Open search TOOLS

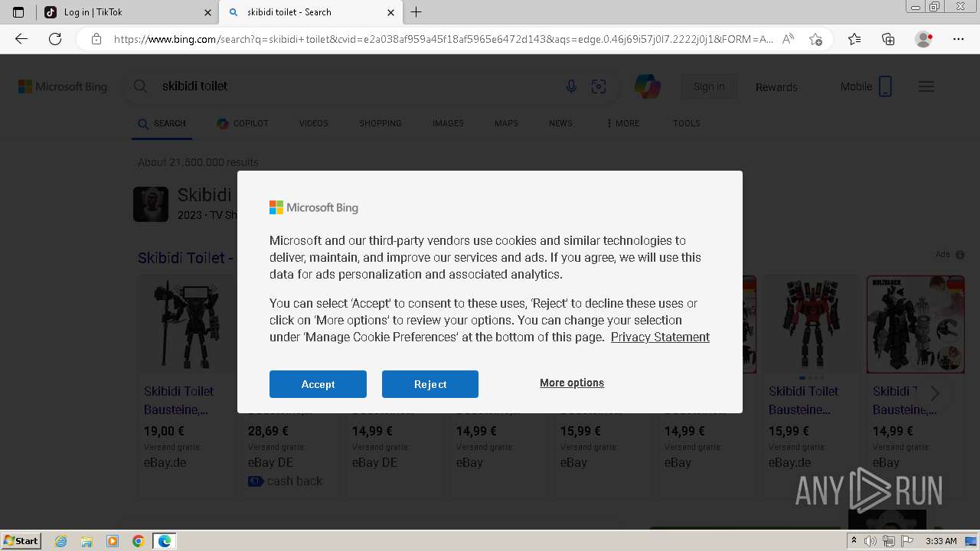687,123
